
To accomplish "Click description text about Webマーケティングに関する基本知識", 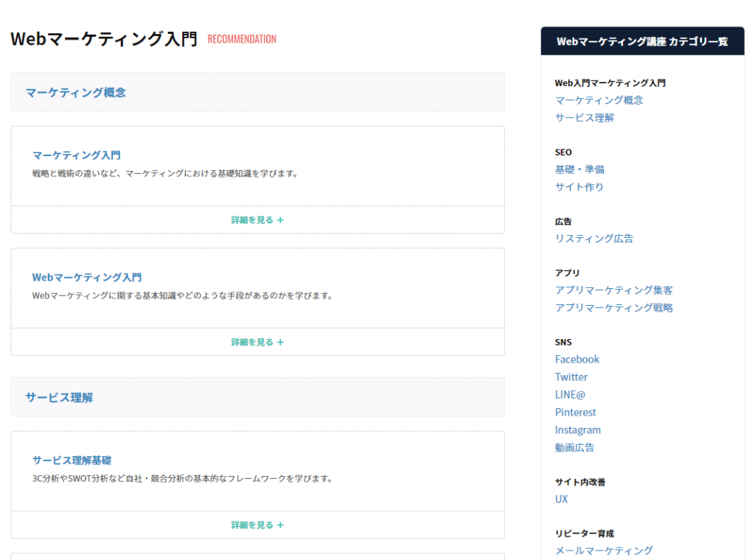I will tap(183, 296).
